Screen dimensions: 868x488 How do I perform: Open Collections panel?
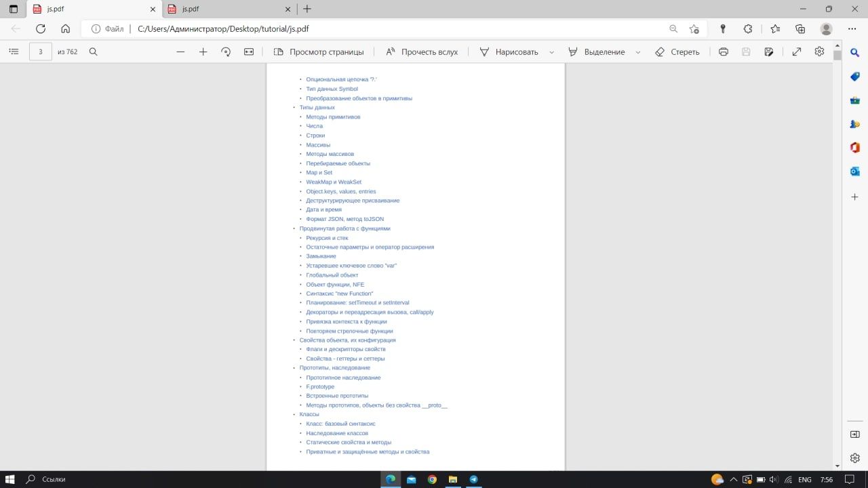(800, 28)
